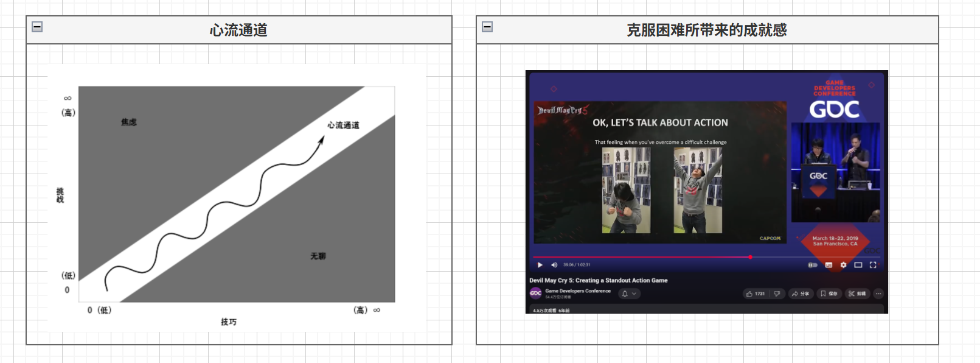Viewport: 980px width, 363px height.
Task: Enter fullscreen video mode
Action: pos(873,265)
